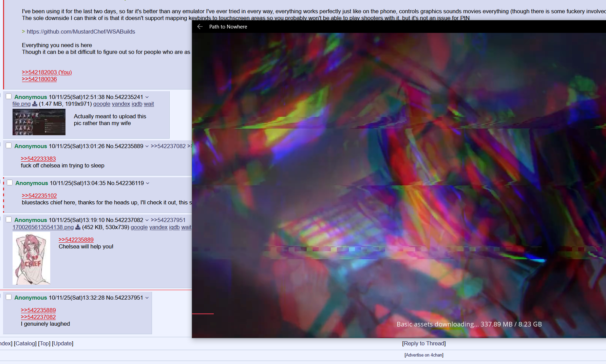This screenshot has width=606, height=364.
Task: Tick the checkbox for post No.542235241
Action: click(x=9, y=97)
